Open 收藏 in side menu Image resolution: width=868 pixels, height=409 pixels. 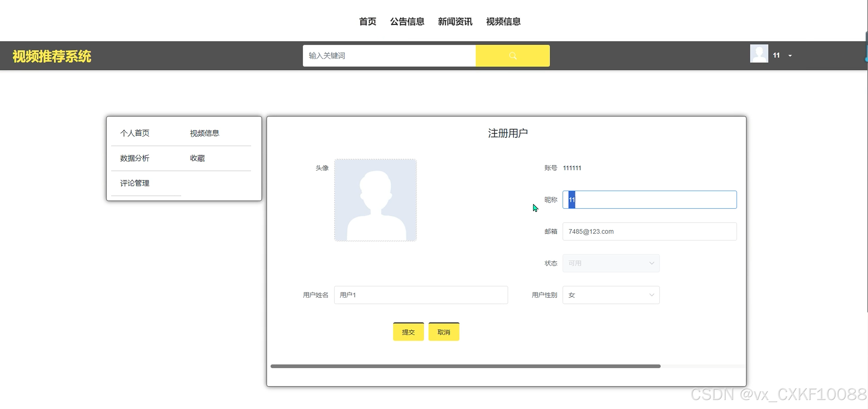[197, 158]
